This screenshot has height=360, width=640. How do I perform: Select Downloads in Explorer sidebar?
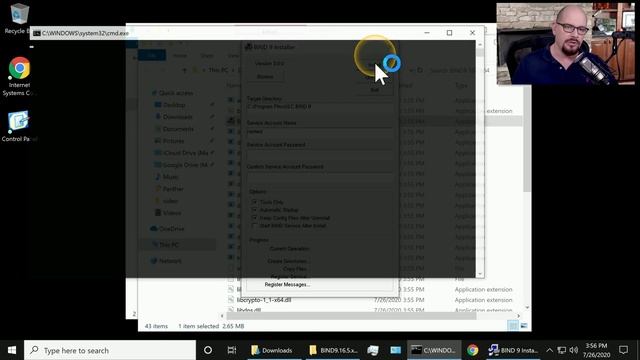pos(178,117)
